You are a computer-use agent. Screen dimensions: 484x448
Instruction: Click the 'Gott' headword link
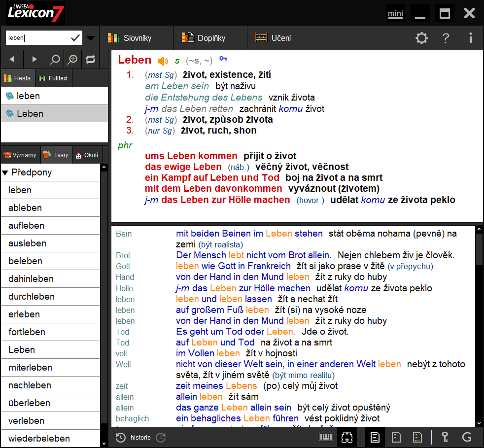[x=123, y=266]
